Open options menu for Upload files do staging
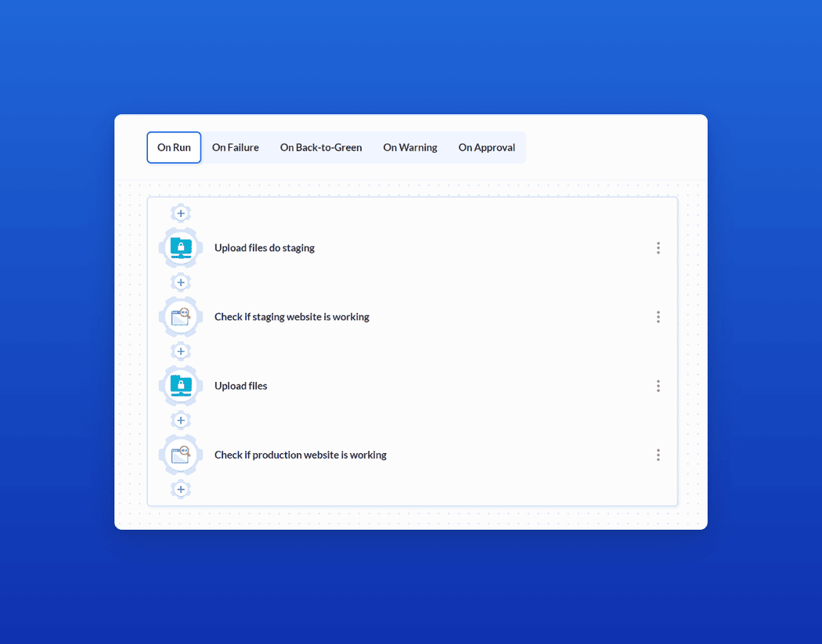Image resolution: width=822 pixels, height=644 pixels. tap(658, 248)
